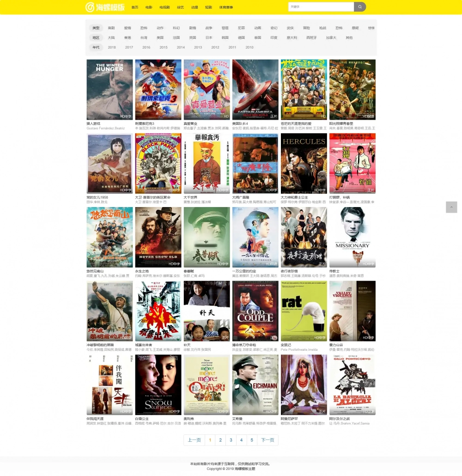Open the 刺猬索尼克3 movie poster
This screenshot has width=462, height=476.
click(158, 90)
